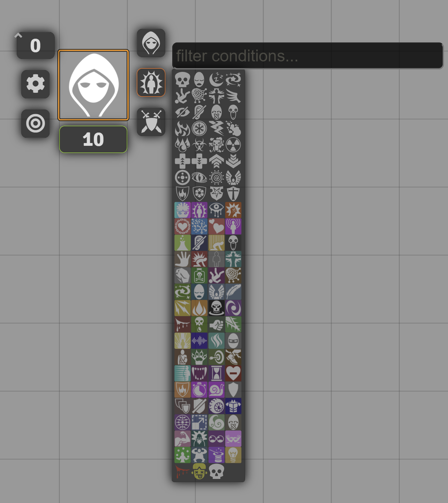Select the black tile skull condition
The height and width of the screenshot is (503, 448).
pos(216,308)
